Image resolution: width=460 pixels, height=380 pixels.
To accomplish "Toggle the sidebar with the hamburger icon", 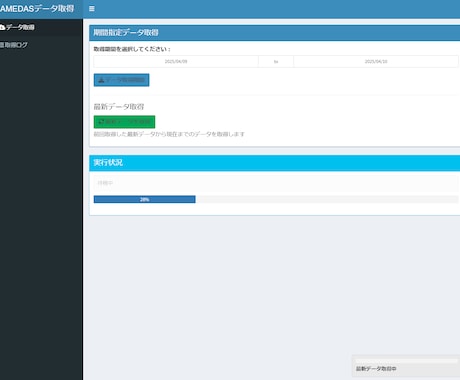I will coord(92,9).
